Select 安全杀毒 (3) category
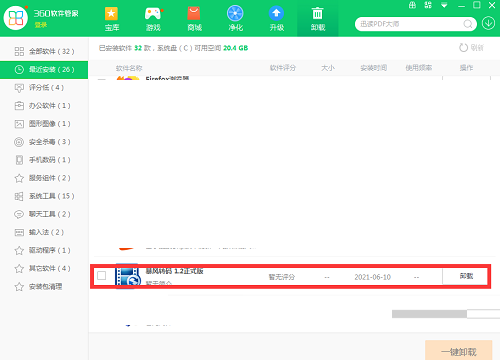500x360 pixels. 44,142
